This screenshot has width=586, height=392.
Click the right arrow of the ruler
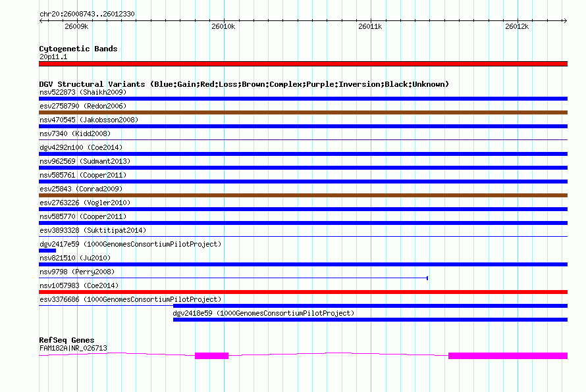pos(565,21)
